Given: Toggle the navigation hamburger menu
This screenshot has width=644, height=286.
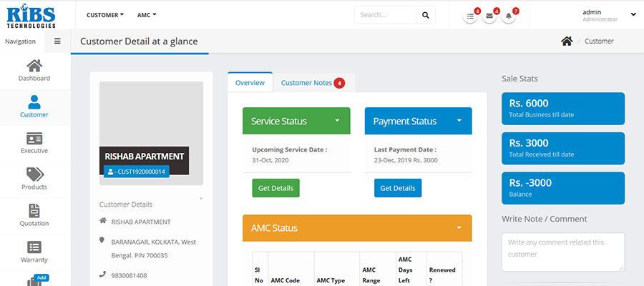Looking at the screenshot, I should point(57,41).
